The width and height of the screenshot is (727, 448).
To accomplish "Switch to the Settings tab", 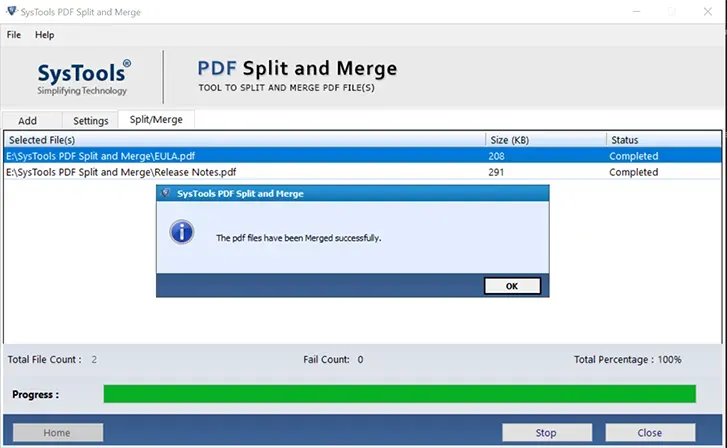I will [90, 121].
